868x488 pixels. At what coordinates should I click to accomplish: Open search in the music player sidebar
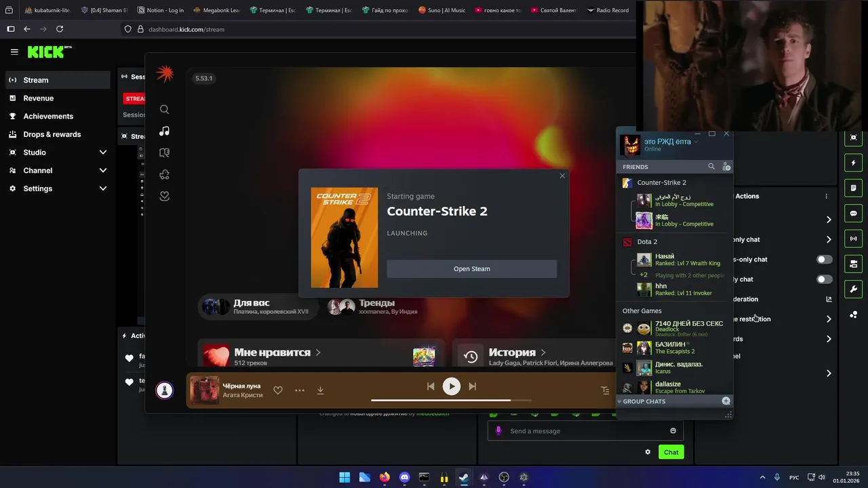click(x=164, y=109)
